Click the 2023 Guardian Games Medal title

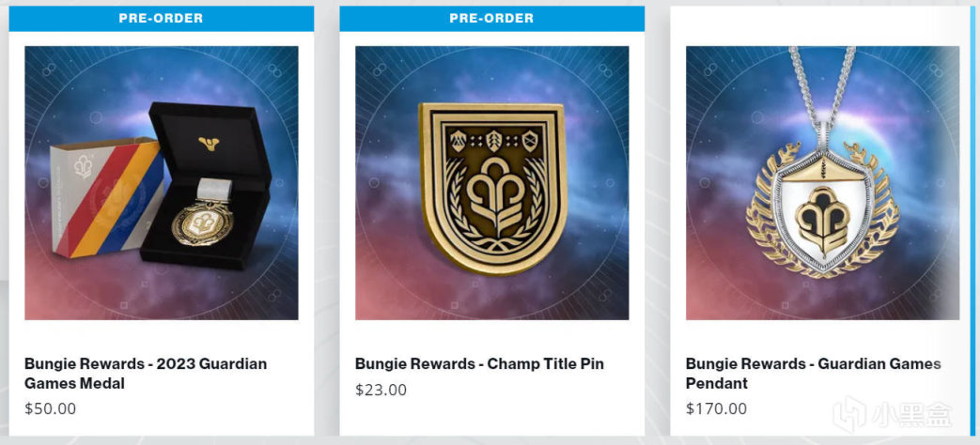[x=146, y=373]
